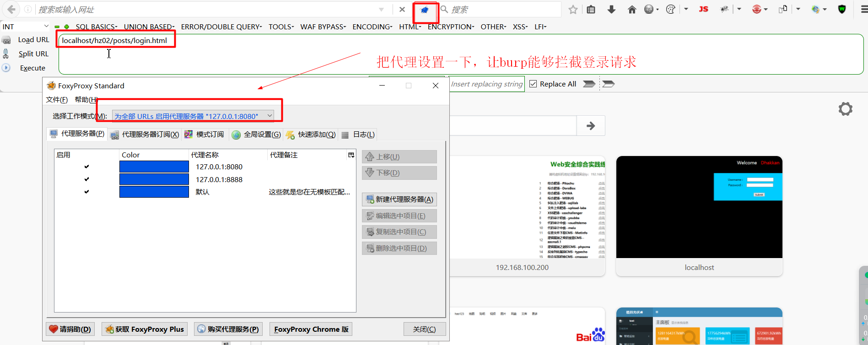Toggle enabled checkmark for 127.0.0.1:8080
Image resolution: width=868 pixels, height=345 pixels.
86,167
